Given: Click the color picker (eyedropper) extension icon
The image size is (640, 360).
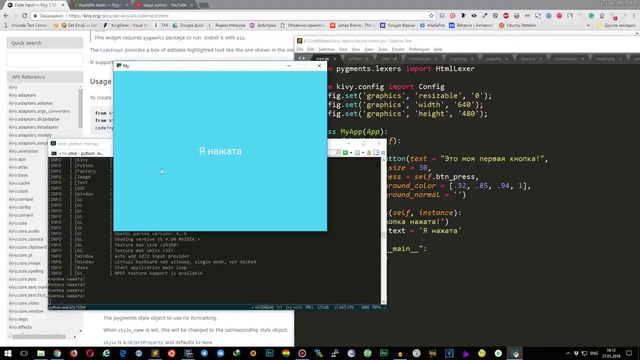Looking at the screenshot, I should coord(484,16).
